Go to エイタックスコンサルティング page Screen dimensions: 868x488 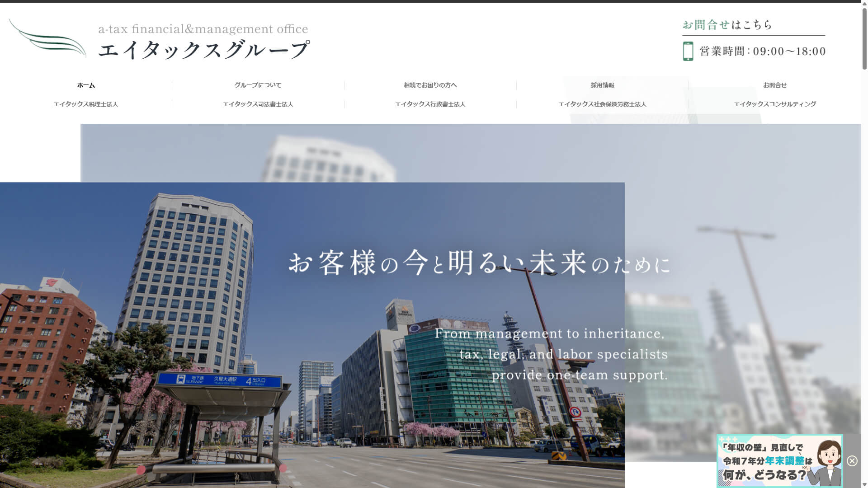click(774, 104)
